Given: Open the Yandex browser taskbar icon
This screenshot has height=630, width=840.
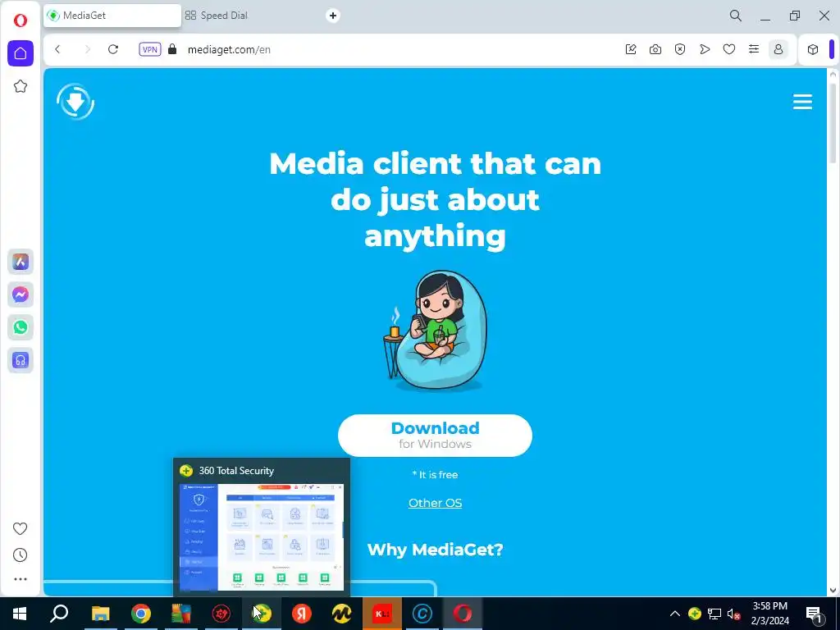Looking at the screenshot, I should (x=302, y=614).
